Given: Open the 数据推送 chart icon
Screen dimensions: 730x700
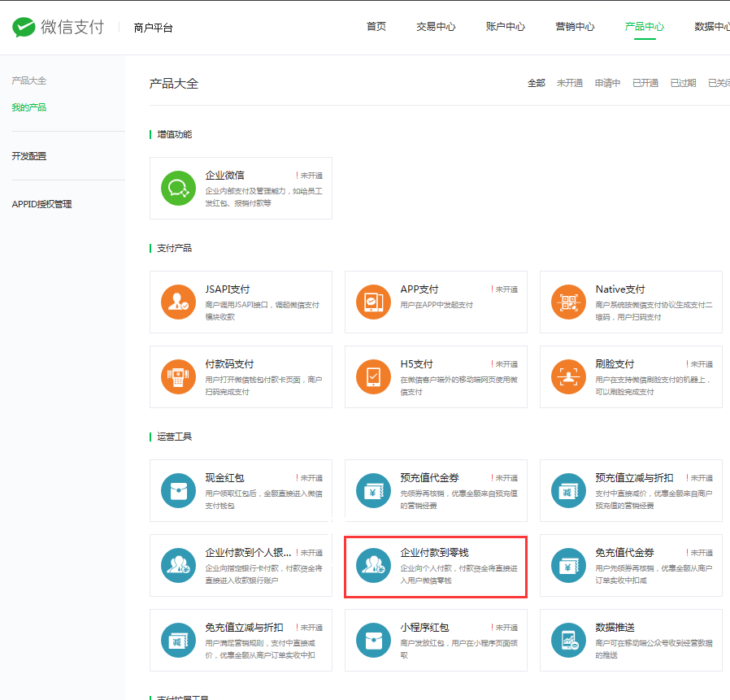Looking at the screenshot, I should pos(568,641).
